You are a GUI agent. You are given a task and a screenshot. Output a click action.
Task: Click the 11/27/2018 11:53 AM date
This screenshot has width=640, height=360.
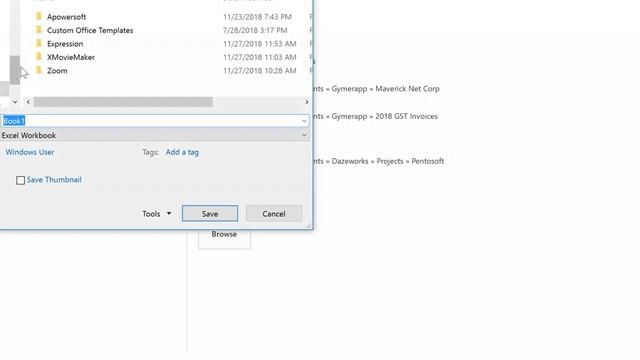pos(260,44)
